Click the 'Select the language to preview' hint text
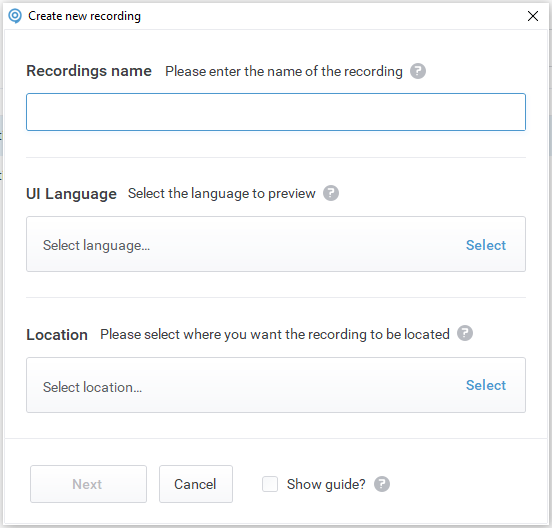The height and width of the screenshot is (528, 552). [x=221, y=194]
